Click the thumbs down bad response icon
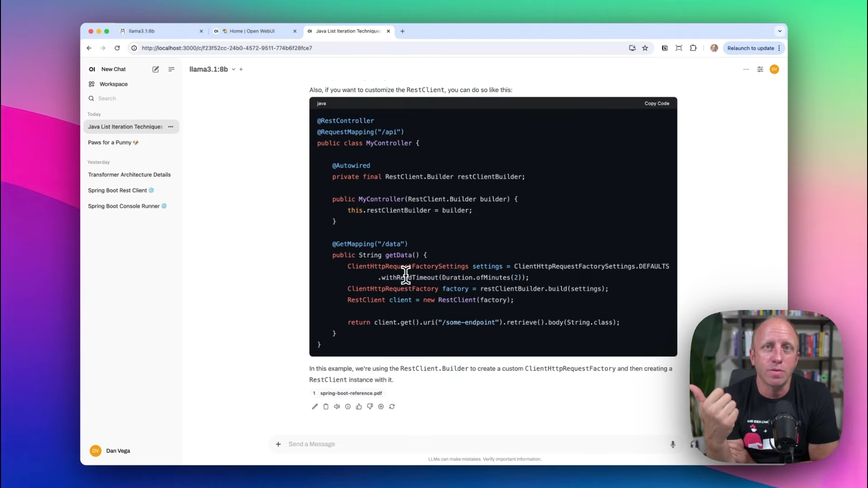Viewport: 868px width, 488px height. click(370, 407)
